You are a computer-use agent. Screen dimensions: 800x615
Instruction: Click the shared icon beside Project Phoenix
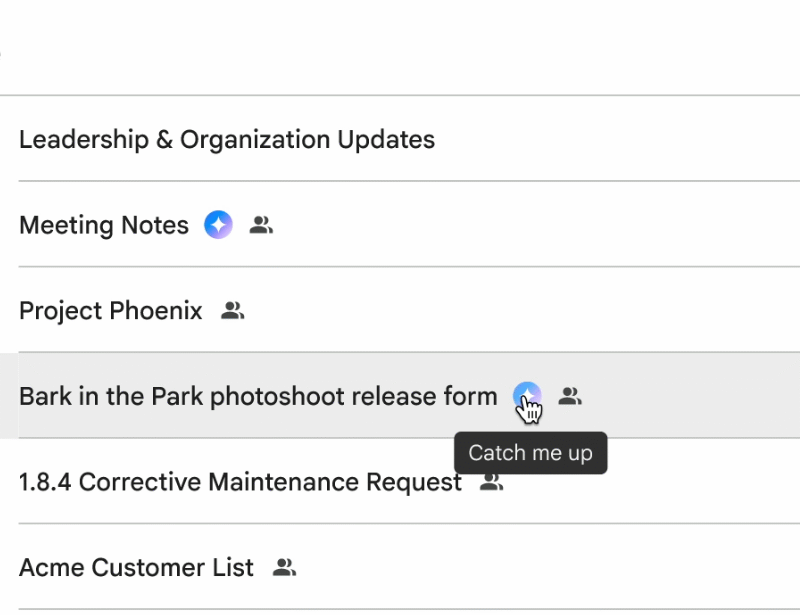coord(233,311)
